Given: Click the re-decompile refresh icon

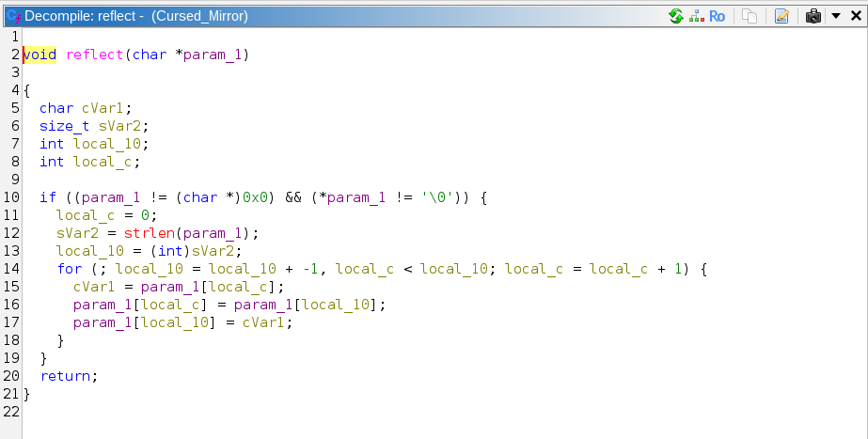Looking at the screenshot, I should click(676, 16).
